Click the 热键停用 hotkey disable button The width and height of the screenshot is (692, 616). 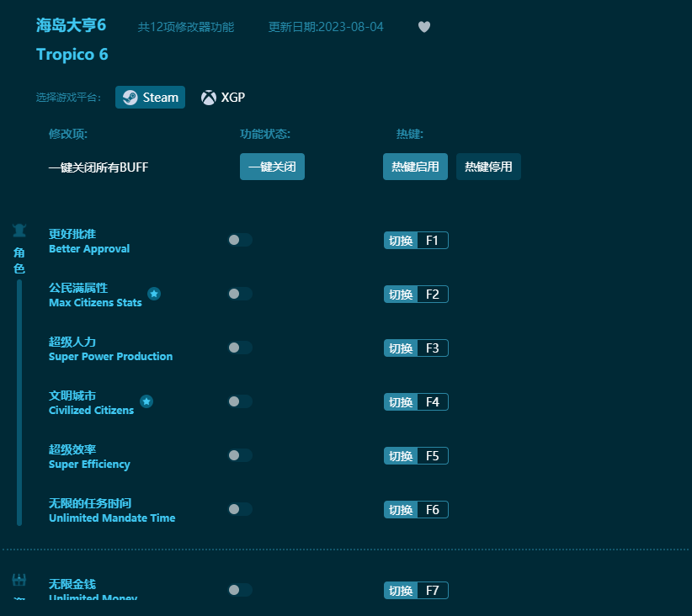pos(488,167)
